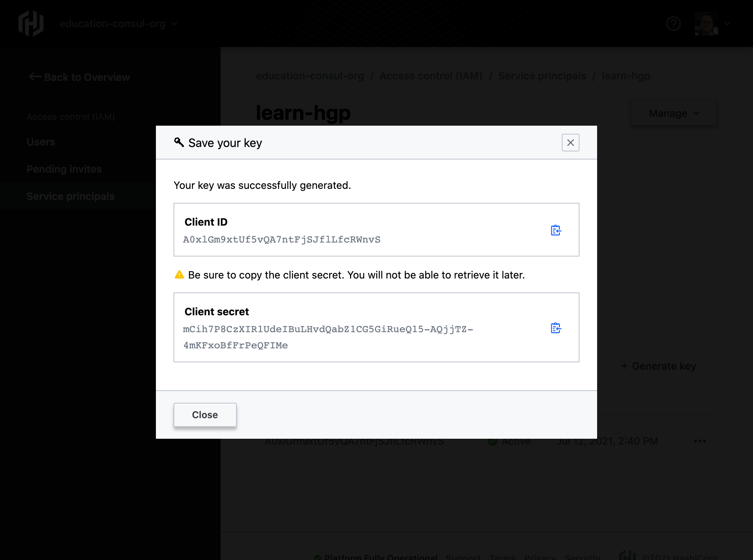Open Pending invites in the sidebar
Viewport: 753px width, 560px height.
click(64, 169)
